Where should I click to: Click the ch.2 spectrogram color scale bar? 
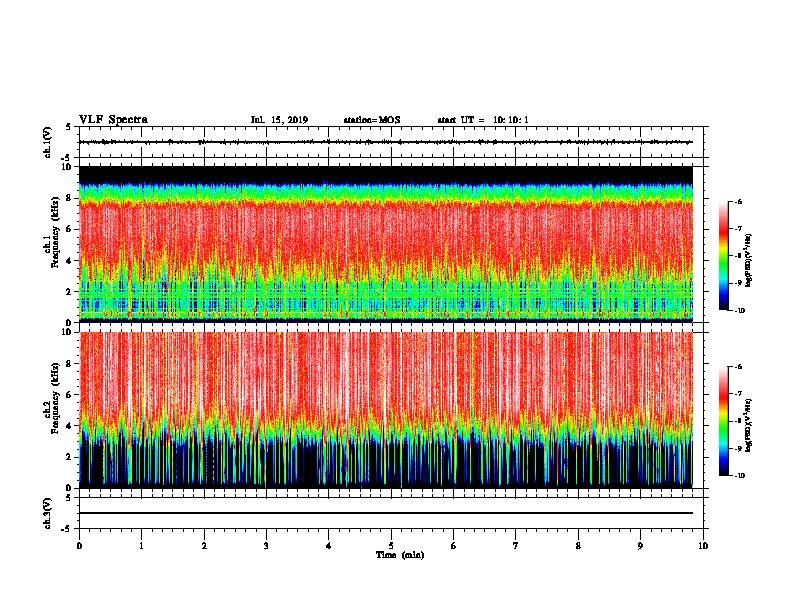pos(724,421)
